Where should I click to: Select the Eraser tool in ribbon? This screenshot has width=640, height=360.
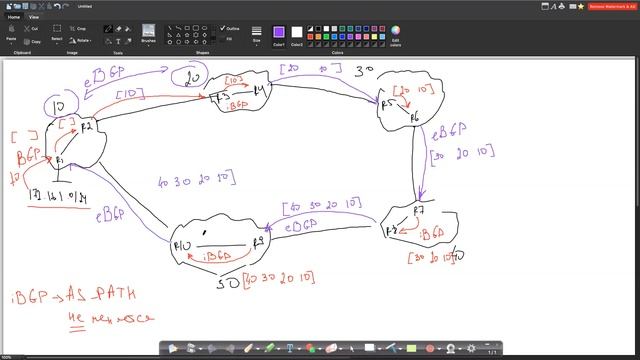(x=118, y=29)
